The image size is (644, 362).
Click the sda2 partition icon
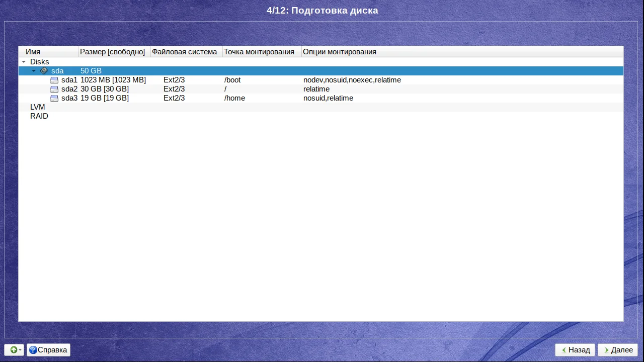point(54,89)
